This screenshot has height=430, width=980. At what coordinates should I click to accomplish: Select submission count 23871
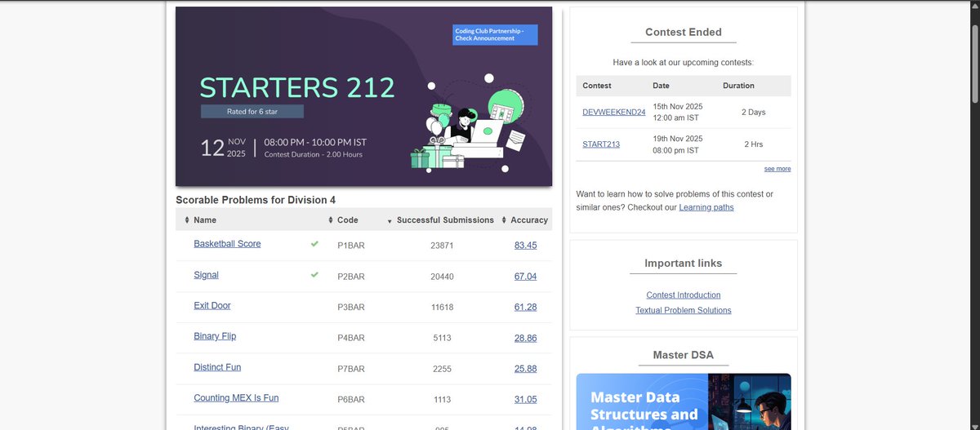click(442, 245)
